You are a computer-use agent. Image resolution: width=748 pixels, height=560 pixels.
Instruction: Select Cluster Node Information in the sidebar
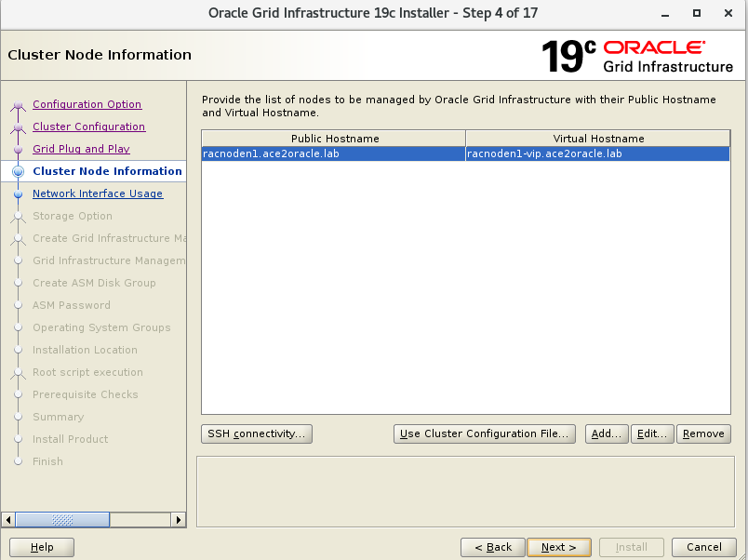point(107,171)
